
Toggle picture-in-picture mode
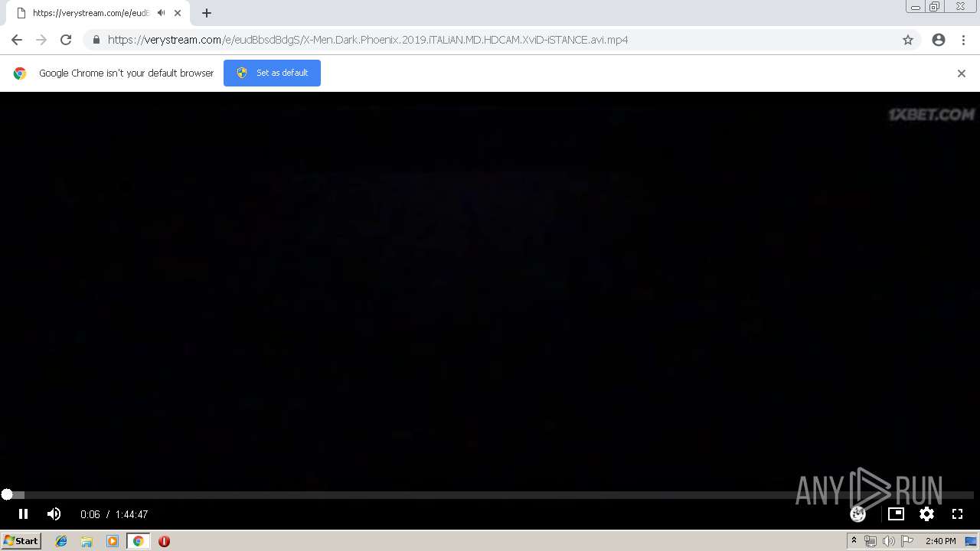click(x=896, y=514)
